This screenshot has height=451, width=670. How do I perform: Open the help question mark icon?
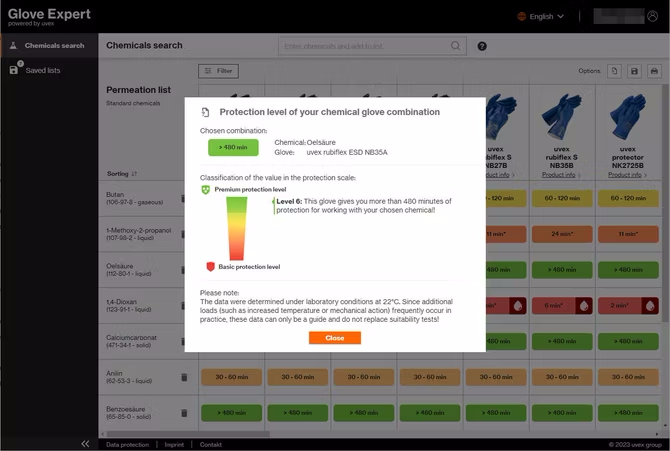tap(482, 46)
